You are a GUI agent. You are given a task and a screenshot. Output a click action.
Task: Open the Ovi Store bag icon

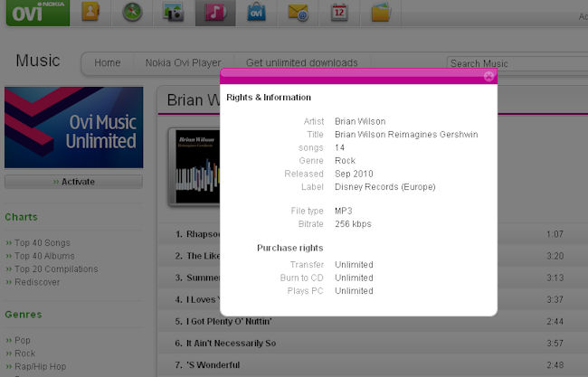click(x=257, y=12)
